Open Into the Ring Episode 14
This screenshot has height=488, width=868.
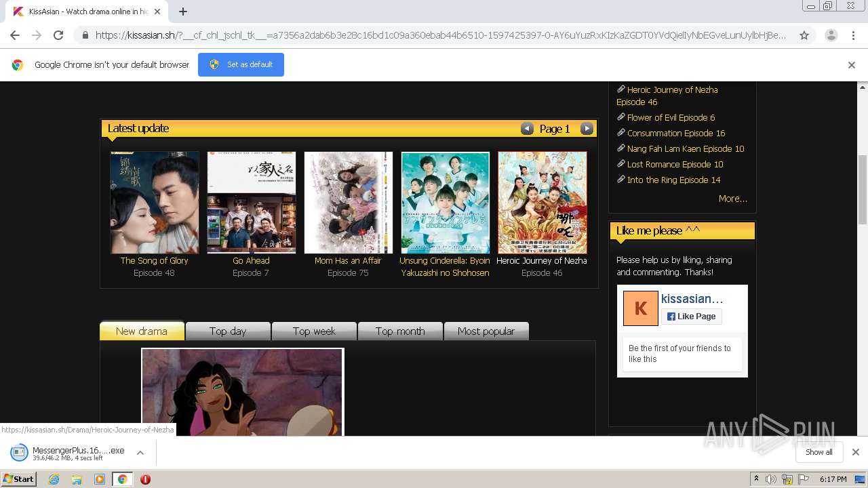(x=673, y=180)
